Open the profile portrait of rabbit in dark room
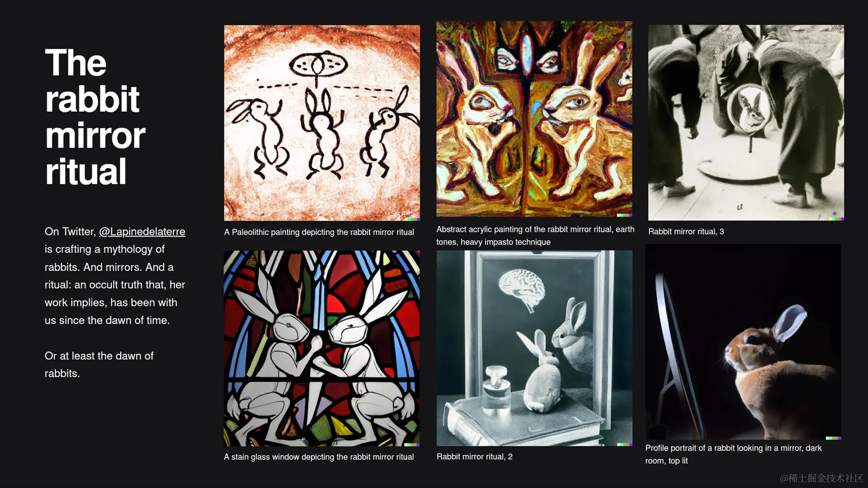The height and width of the screenshot is (488, 868). pos(743,342)
